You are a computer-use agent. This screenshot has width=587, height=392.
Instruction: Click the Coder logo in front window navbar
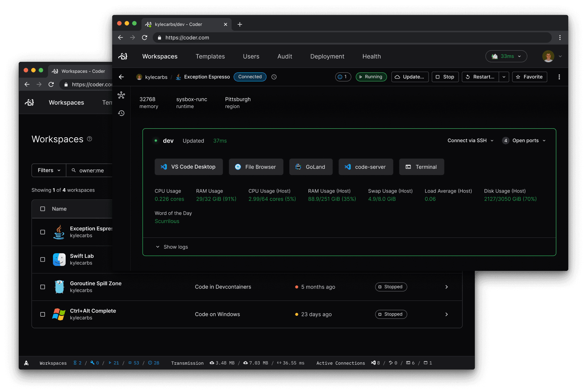pyautogui.click(x=123, y=56)
